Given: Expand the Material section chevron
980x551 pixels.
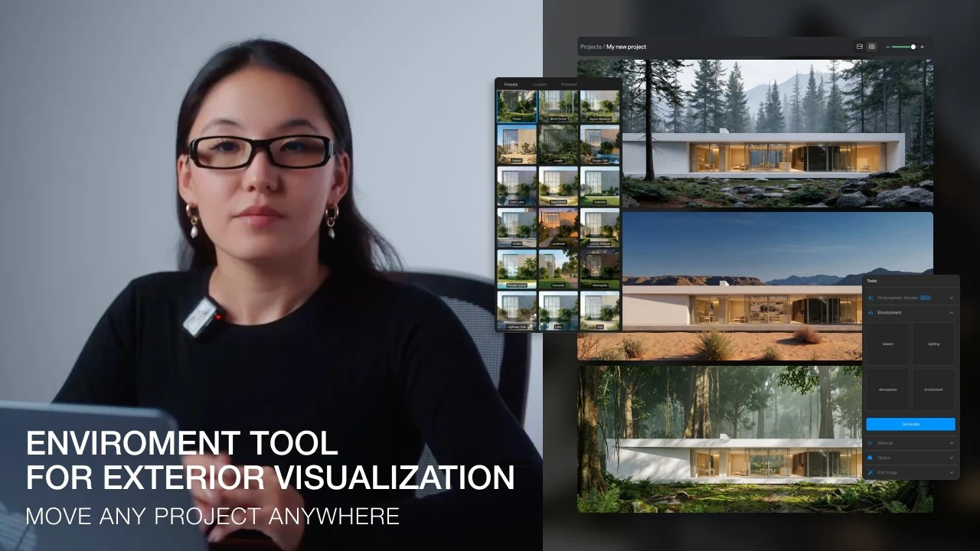Looking at the screenshot, I should (952, 443).
